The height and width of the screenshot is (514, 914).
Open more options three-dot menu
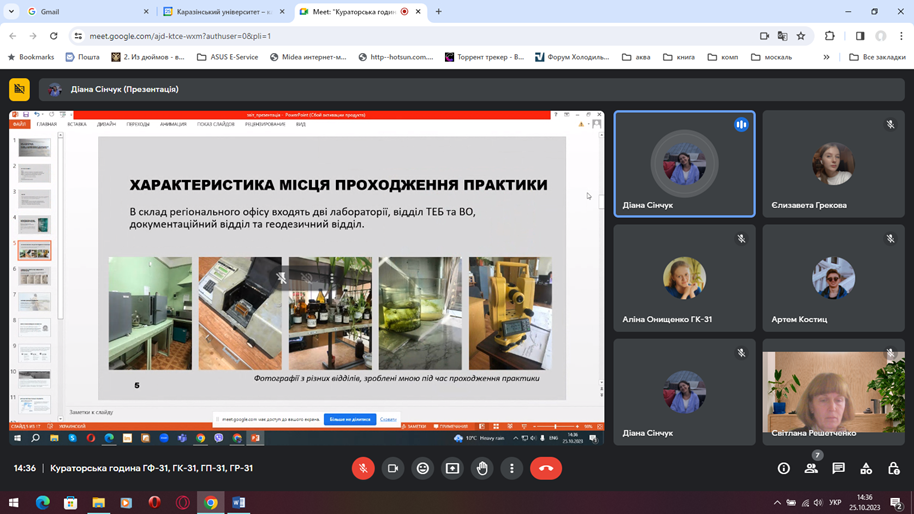(512, 468)
